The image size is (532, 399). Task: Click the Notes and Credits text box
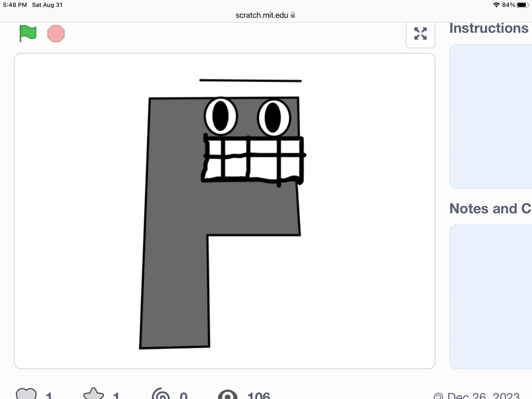point(491,297)
